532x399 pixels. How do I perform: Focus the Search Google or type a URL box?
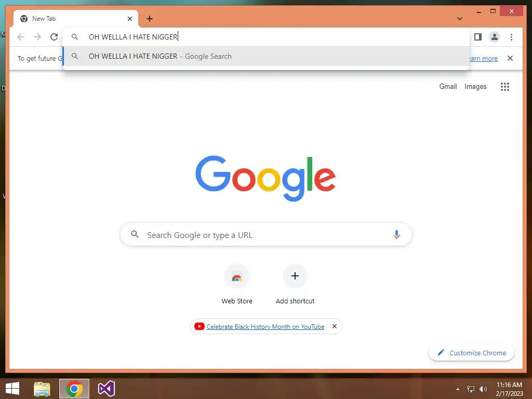tap(266, 234)
